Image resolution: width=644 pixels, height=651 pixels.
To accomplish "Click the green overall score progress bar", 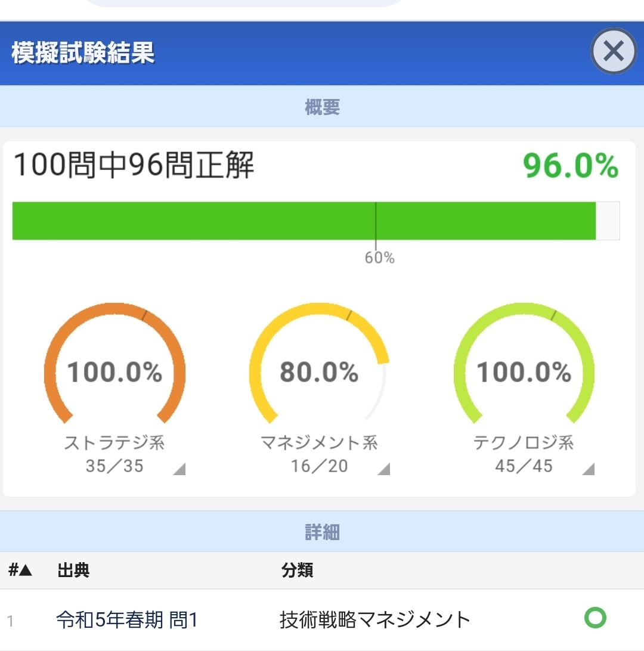I will pos(316,221).
